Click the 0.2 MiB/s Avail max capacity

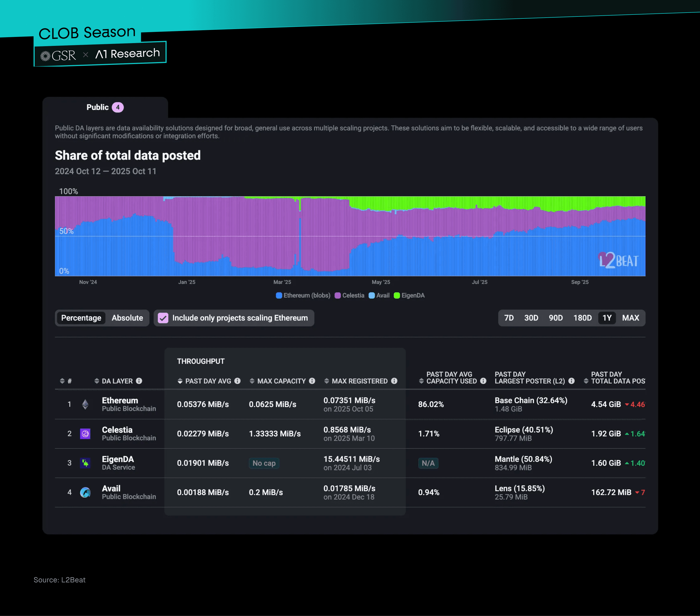266,493
